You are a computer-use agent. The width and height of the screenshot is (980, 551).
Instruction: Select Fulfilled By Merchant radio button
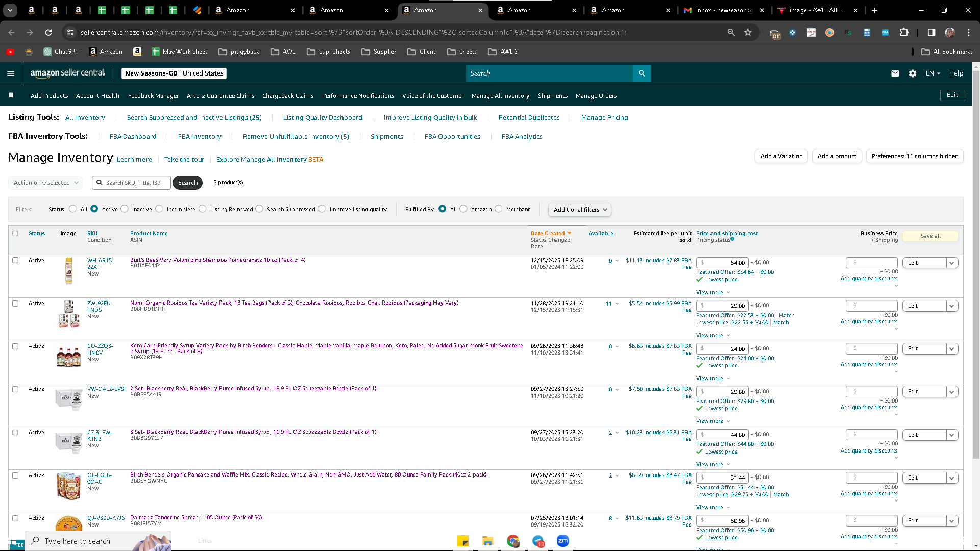(499, 209)
